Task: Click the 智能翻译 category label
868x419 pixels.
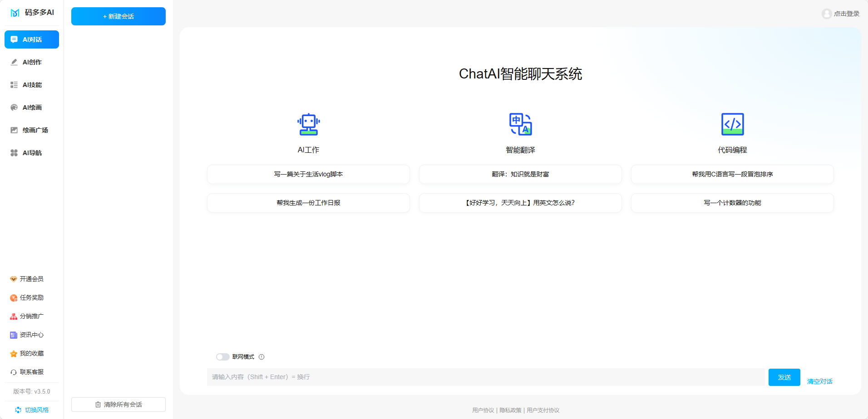Action: (521, 150)
